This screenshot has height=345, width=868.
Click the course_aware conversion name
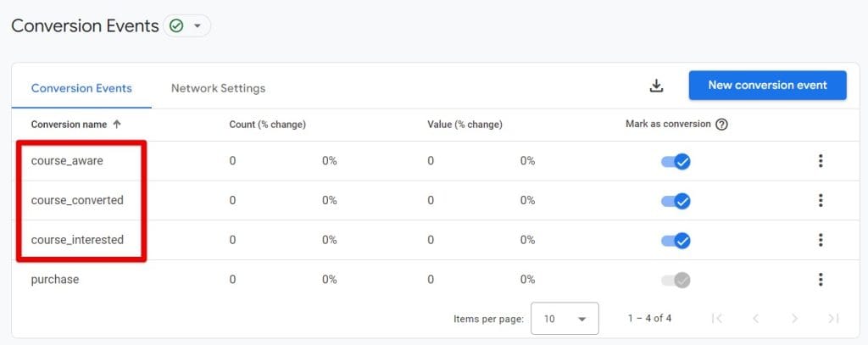tap(67, 161)
